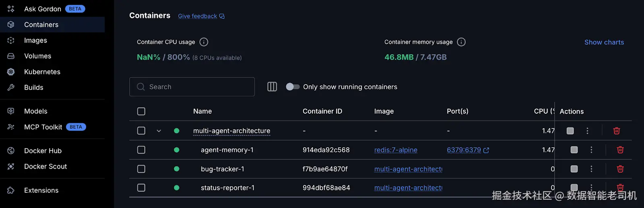Open status-reporter-1 image link
Viewport: 644px width, 208px height.
408,188
